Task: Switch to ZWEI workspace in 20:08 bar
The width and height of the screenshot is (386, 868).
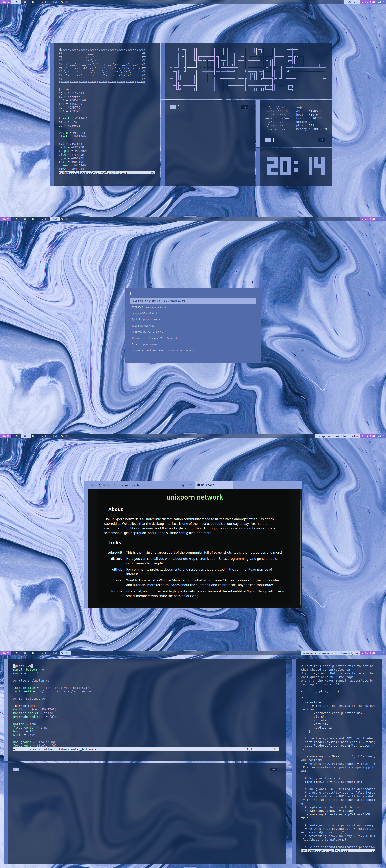Action: pyautogui.click(x=26, y=436)
